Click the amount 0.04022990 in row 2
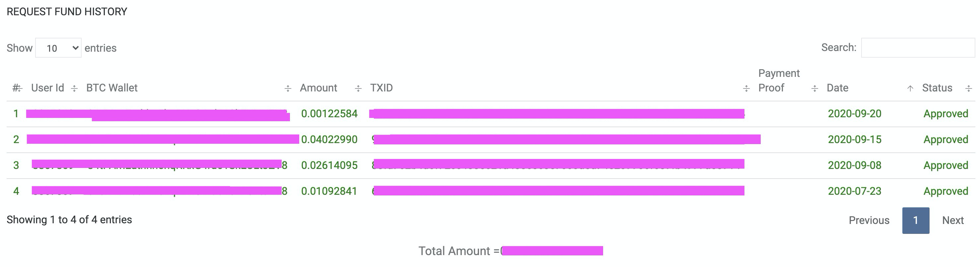 [x=329, y=139]
